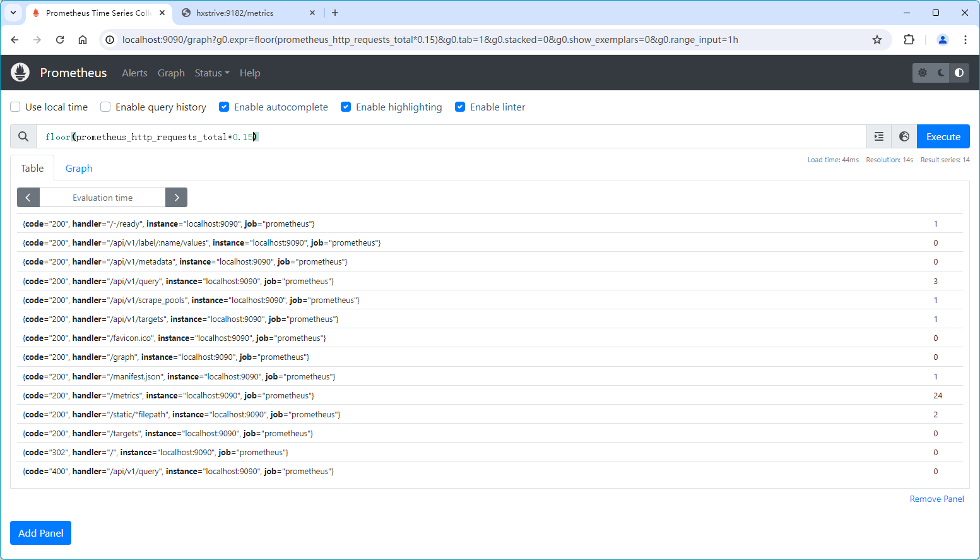Screen dimensions: 980x560
Task: Go forward in browser history
Action: [x=37, y=40]
